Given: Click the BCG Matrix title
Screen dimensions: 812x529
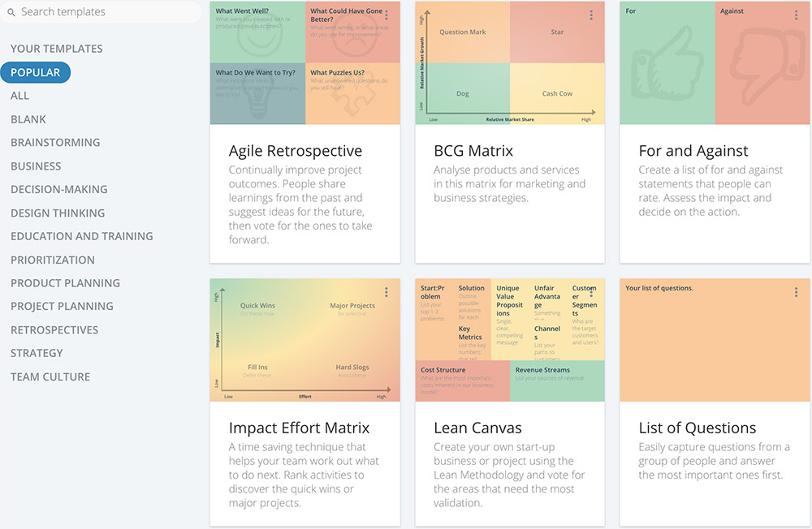Looking at the screenshot, I should pos(473,151).
